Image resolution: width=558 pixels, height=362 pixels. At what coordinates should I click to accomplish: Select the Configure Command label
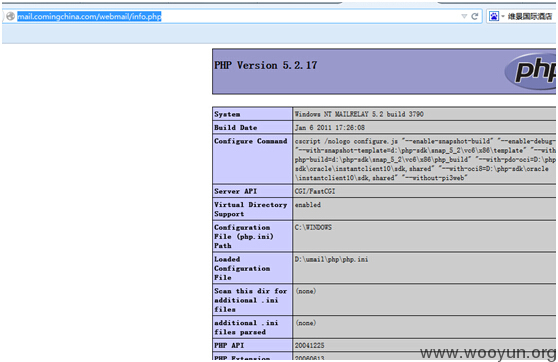coord(251,141)
